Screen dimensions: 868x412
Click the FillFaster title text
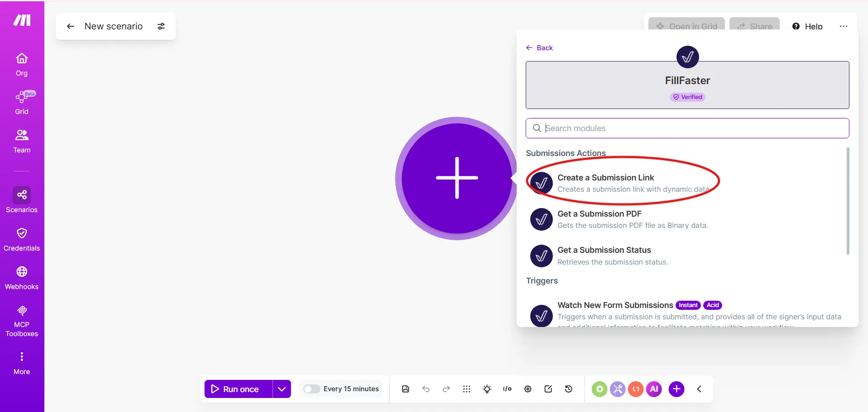click(x=687, y=81)
